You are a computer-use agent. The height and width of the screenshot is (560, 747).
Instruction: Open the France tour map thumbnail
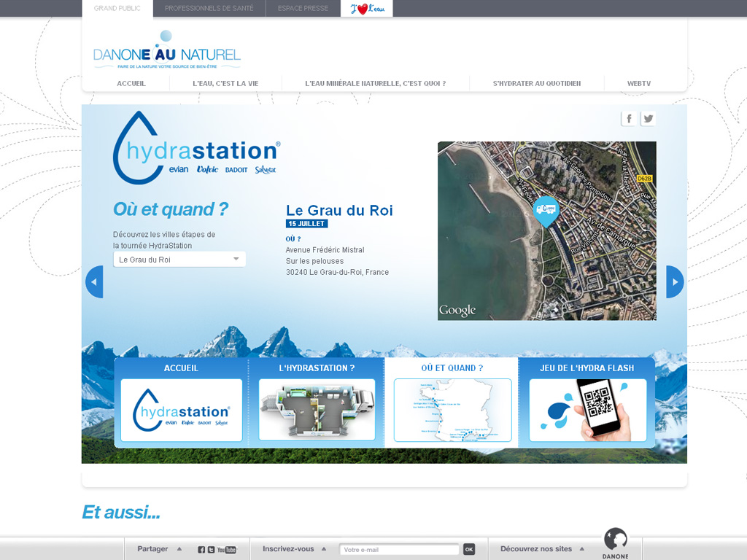click(x=452, y=410)
